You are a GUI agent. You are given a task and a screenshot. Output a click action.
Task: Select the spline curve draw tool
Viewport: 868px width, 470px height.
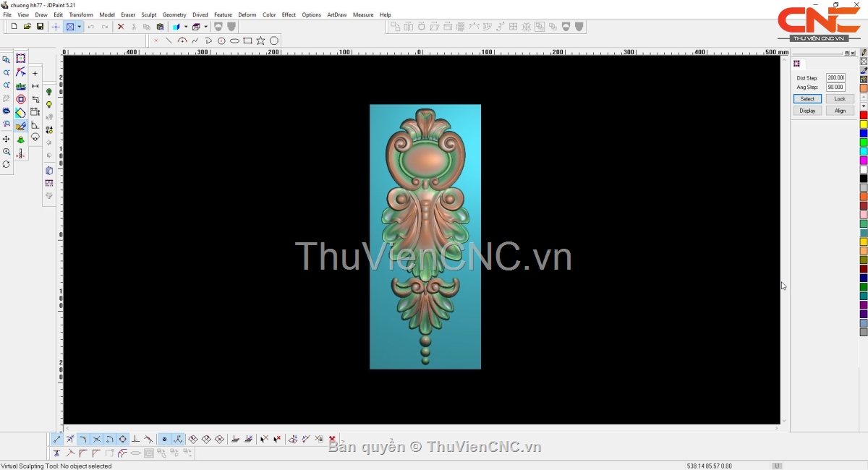[x=195, y=40]
